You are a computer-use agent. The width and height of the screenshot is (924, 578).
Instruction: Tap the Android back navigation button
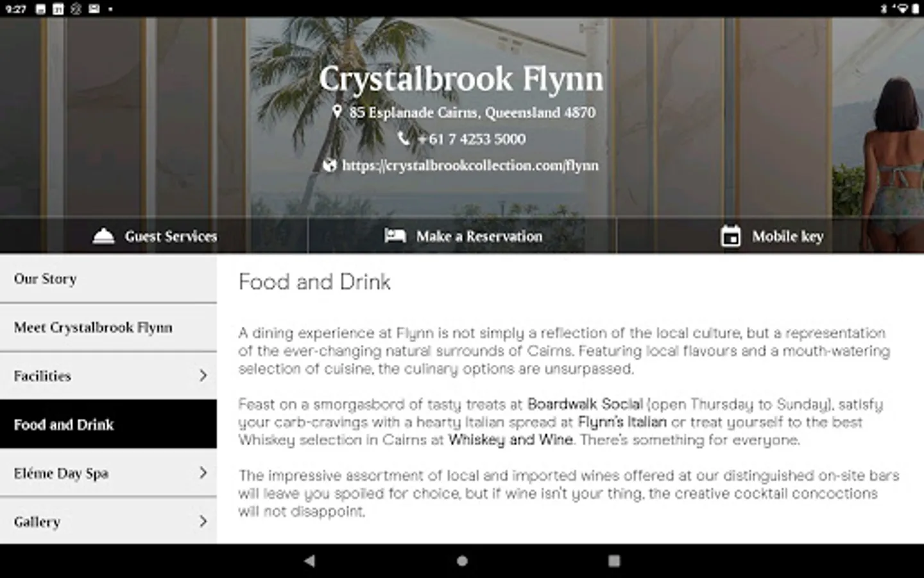point(309,561)
